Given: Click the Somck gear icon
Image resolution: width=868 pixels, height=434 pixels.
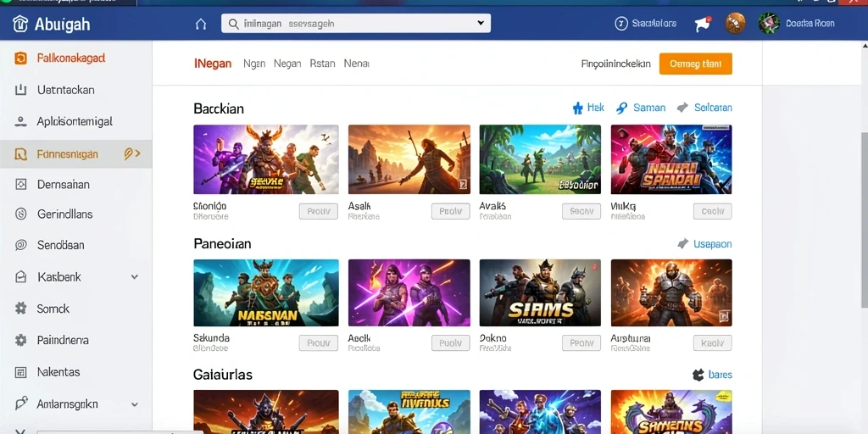Looking at the screenshot, I should 20,309.
